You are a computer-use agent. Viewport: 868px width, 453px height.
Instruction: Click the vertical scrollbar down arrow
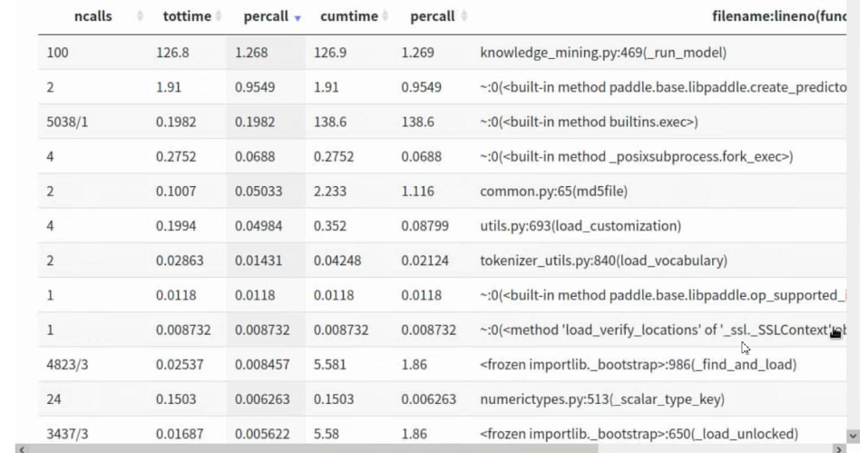(x=853, y=436)
